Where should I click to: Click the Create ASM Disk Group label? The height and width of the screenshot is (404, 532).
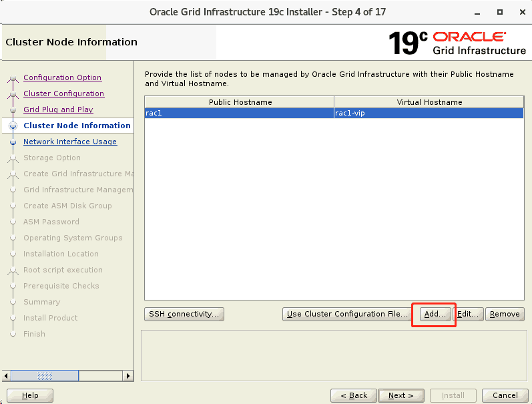coord(67,206)
